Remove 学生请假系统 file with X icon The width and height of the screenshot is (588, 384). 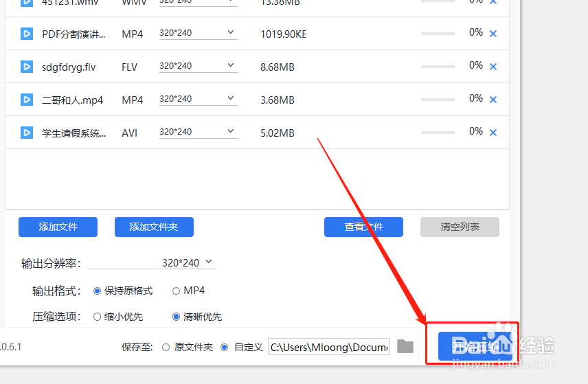(x=493, y=133)
